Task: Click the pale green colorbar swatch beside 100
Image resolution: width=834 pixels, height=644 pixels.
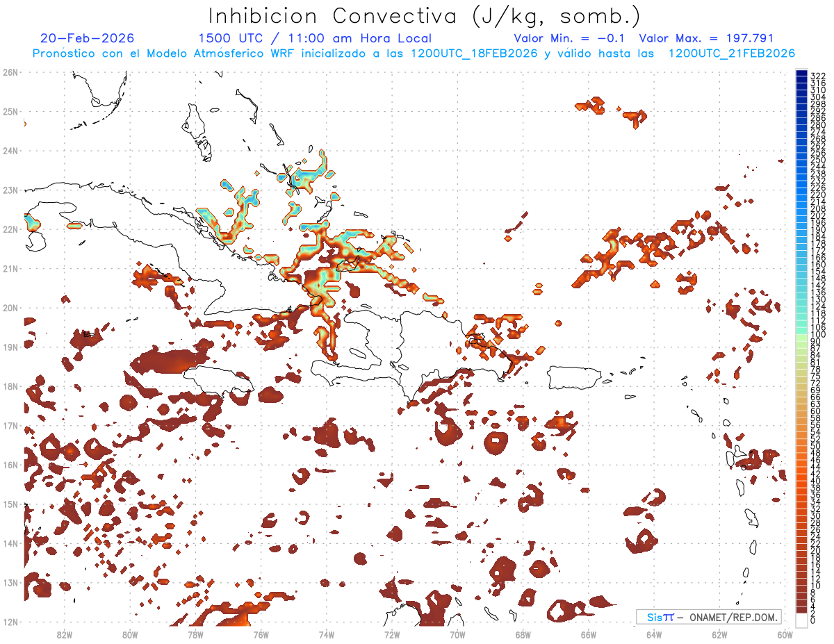Action: click(801, 337)
